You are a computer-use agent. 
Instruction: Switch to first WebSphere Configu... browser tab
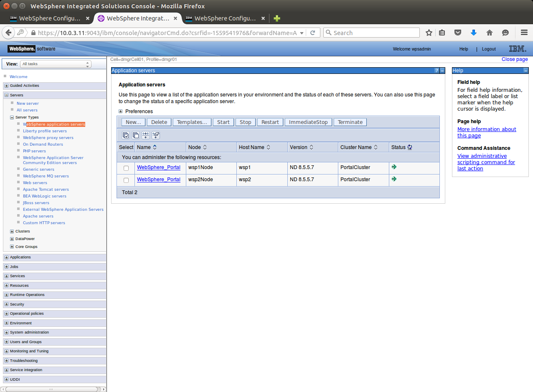(50, 18)
